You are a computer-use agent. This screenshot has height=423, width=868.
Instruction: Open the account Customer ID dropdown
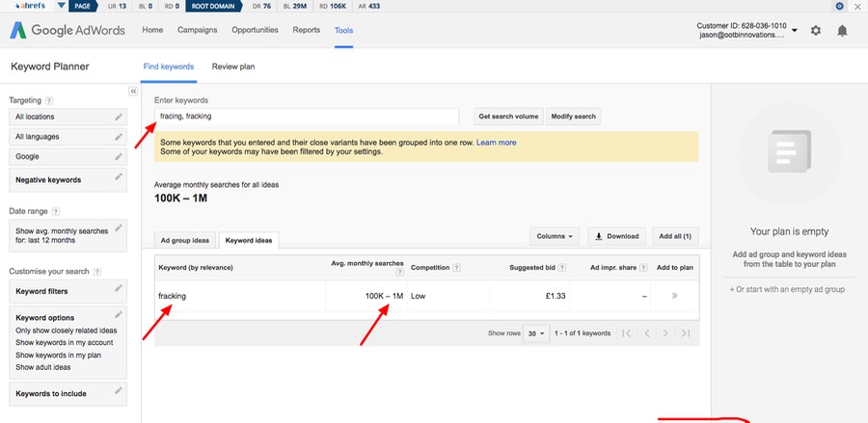point(795,31)
